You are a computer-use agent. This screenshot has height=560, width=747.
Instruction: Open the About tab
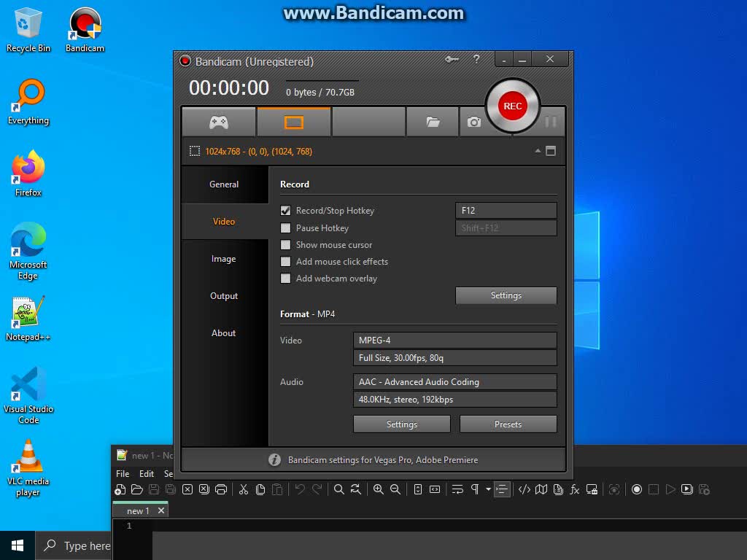(224, 332)
